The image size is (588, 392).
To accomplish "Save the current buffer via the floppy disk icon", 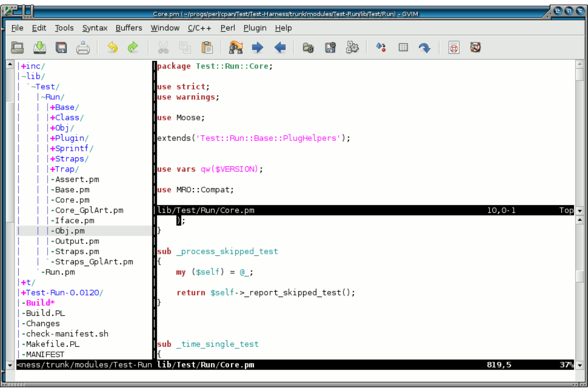I will tap(61, 47).
